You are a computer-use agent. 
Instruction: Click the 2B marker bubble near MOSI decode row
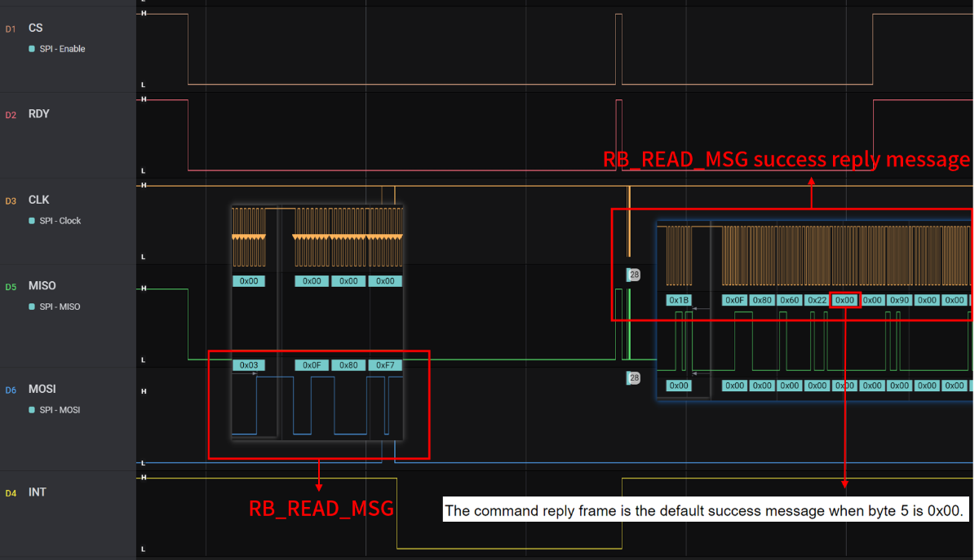(x=632, y=377)
